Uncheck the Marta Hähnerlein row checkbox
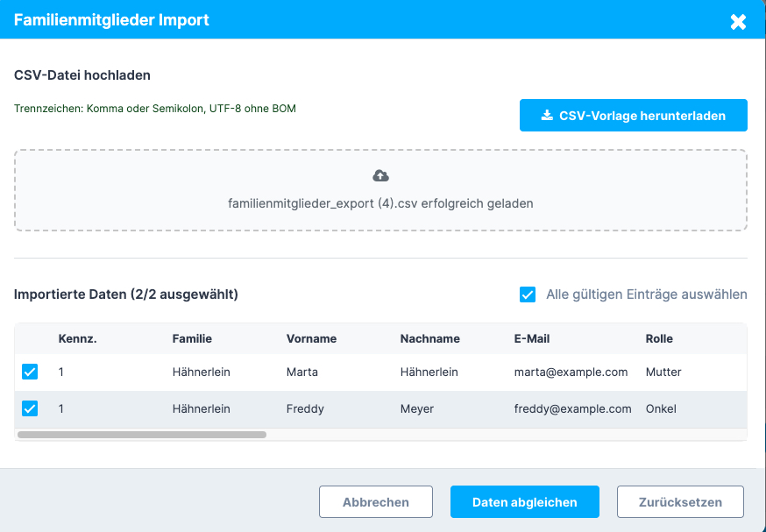The width and height of the screenshot is (766, 532). [x=30, y=372]
